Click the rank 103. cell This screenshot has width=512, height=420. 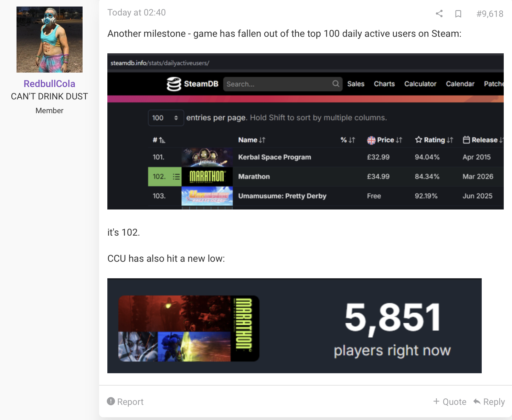[159, 196]
